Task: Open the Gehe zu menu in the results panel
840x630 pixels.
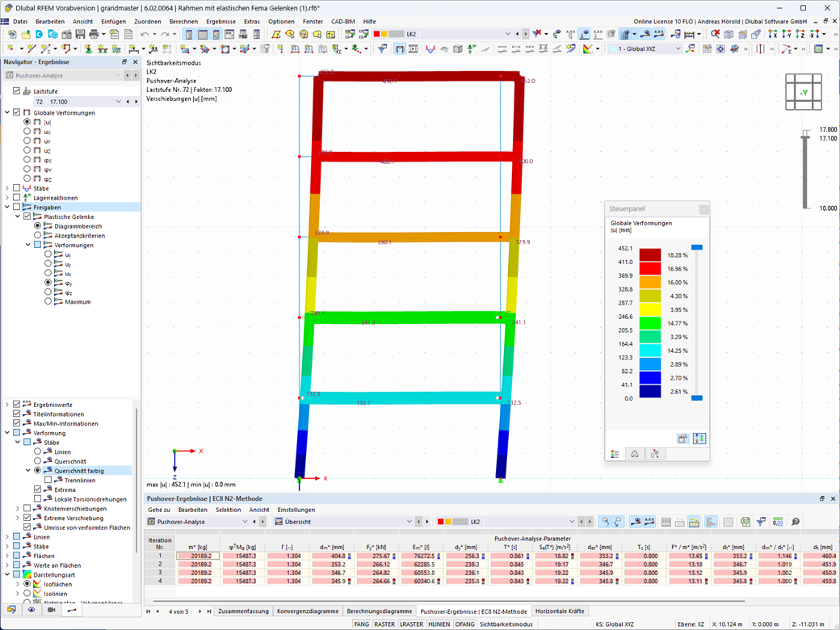Action: (x=159, y=510)
